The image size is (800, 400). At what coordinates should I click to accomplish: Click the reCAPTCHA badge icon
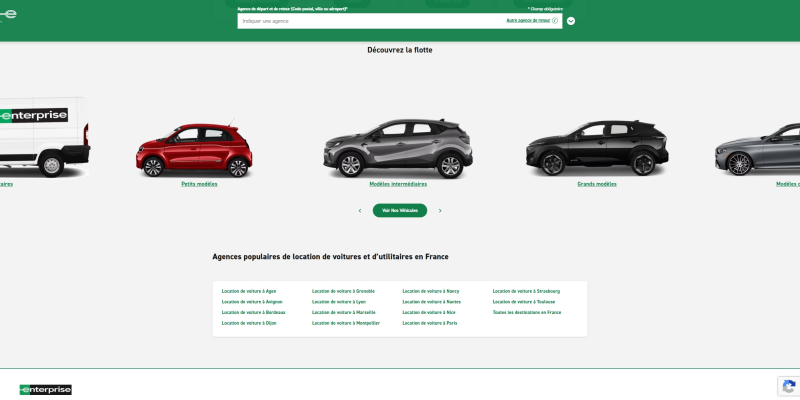(x=789, y=386)
